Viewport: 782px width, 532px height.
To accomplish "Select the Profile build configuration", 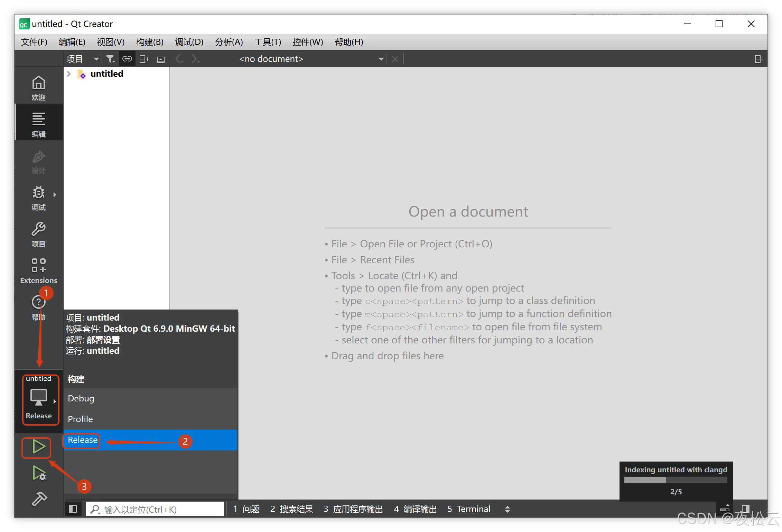I will point(80,419).
